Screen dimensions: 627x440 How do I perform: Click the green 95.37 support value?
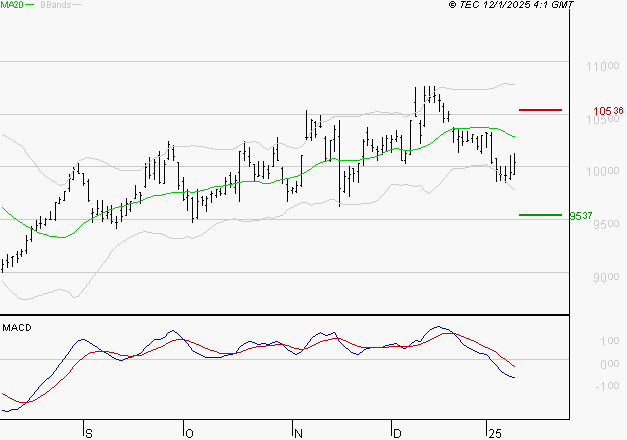coord(581,216)
